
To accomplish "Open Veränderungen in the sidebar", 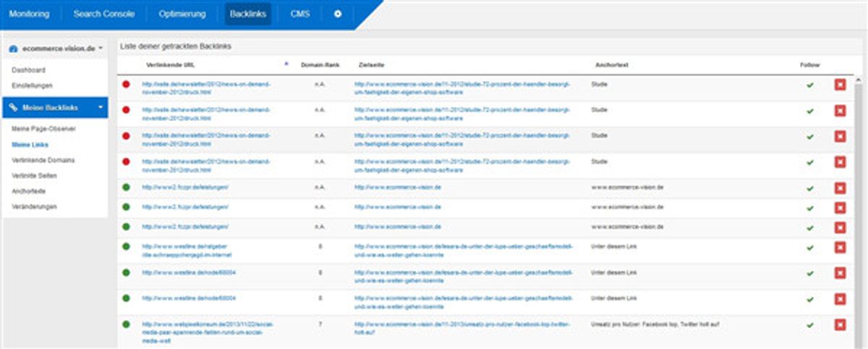I will click(x=33, y=206).
